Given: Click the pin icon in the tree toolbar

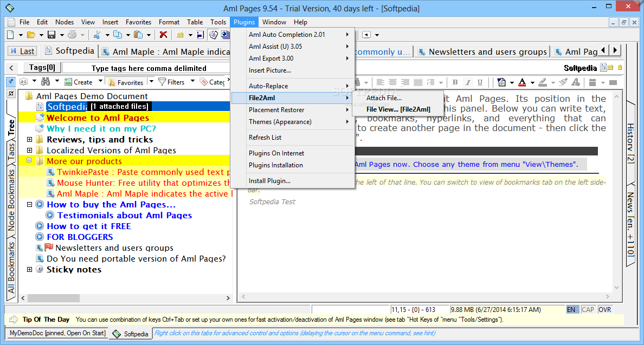Looking at the screenshot, I should [x=11, y=82].
